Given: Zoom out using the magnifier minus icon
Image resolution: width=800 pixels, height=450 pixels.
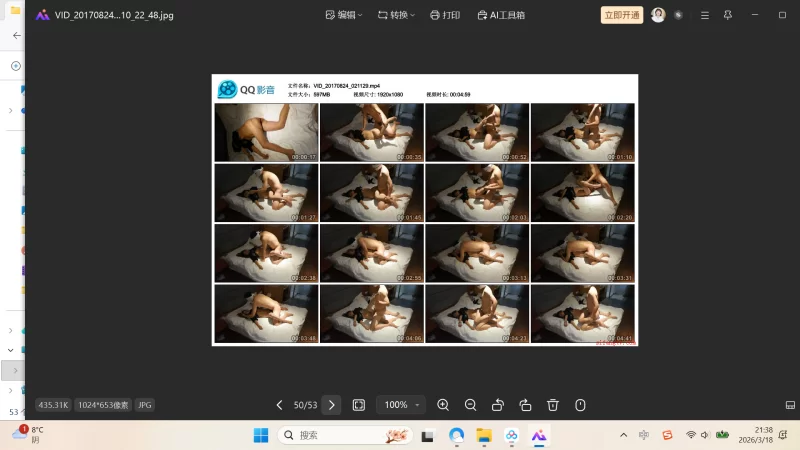Looking at the screenshot, I should click(x=470, y=405).
